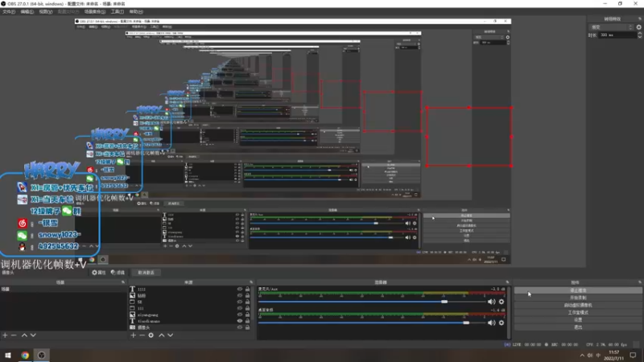Open the 渐变 transition type dropdown
Image resolution: width=644 pixels, height=362 pixels.
tap(612, 27)
